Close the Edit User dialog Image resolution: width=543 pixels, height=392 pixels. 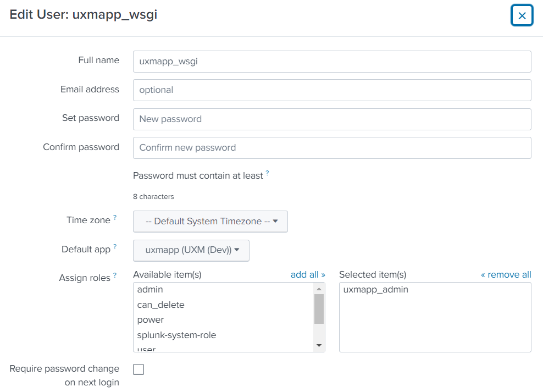pyautogui.click(x=522, y=15)
